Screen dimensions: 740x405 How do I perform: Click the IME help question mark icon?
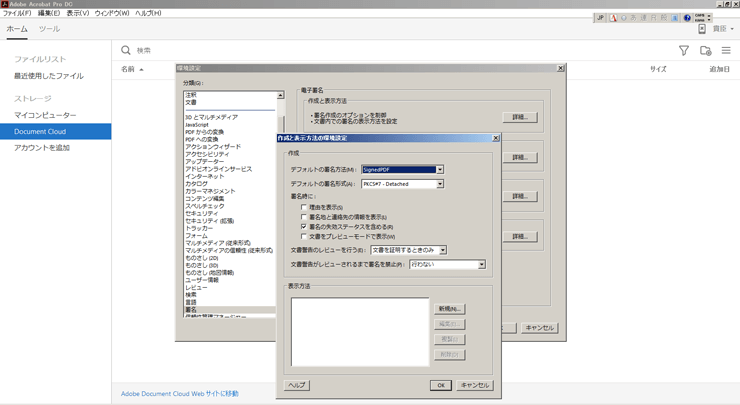(x=687, y=18)
